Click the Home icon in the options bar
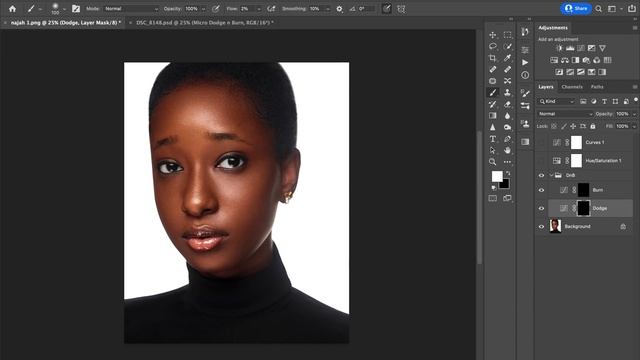The width and height of the screenshot is (640, 360). (12, 8)
